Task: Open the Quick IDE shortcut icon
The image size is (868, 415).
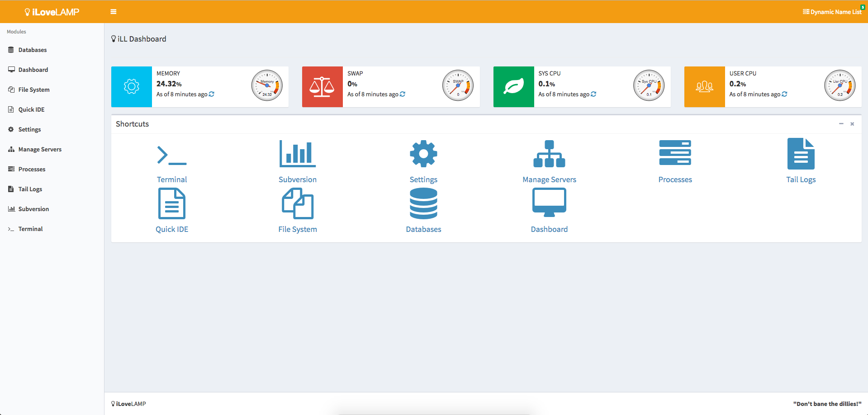Action: tap(172, 203)
